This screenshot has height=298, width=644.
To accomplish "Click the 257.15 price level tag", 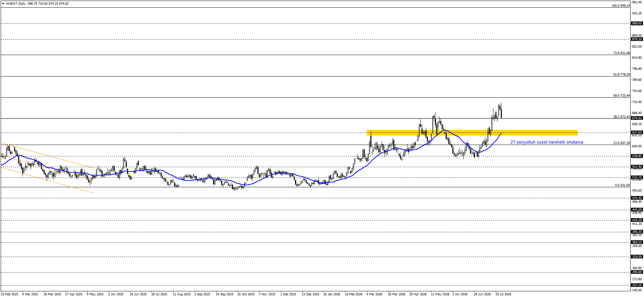I will pos(637,285).
